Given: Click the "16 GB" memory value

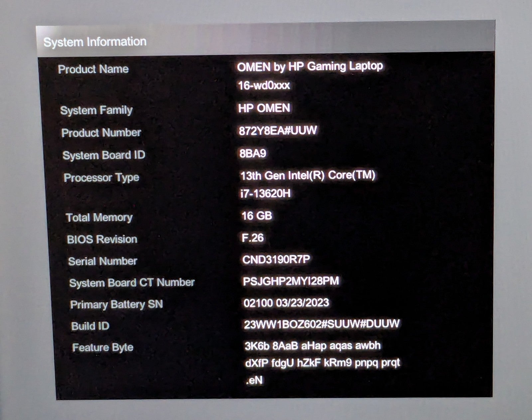Looking at the screenshot, I should 257,216.
